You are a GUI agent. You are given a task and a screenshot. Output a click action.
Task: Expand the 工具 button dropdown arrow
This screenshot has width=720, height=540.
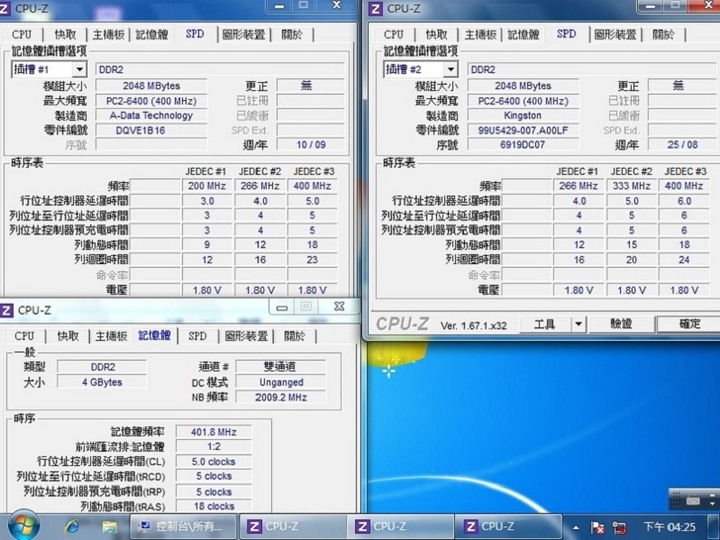coord(579,324)
